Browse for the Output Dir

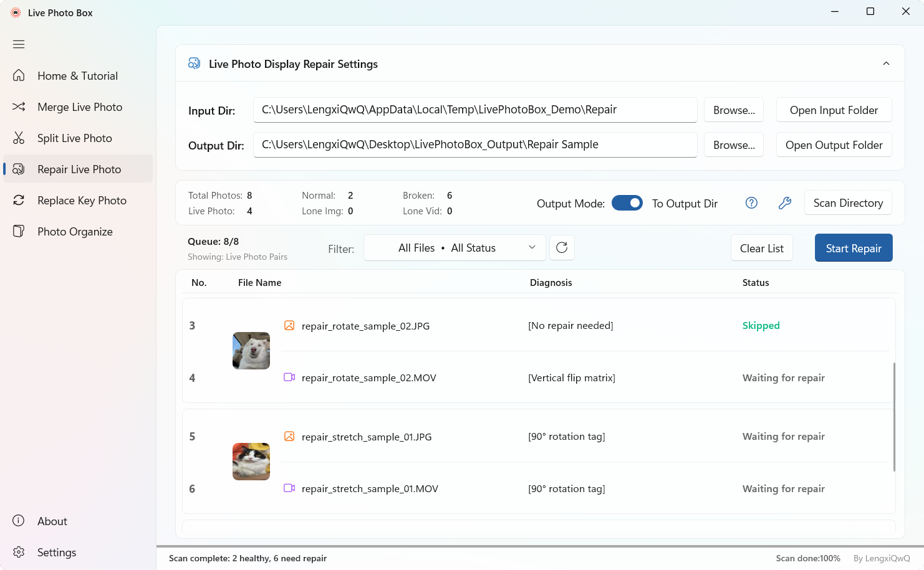pyautogui.click(x=734, y=145)
